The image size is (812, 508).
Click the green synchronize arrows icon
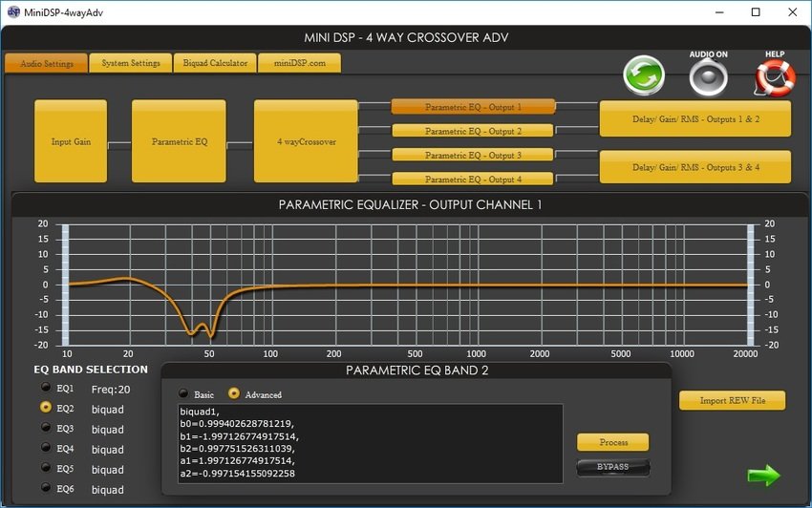[x=644, y=75]
